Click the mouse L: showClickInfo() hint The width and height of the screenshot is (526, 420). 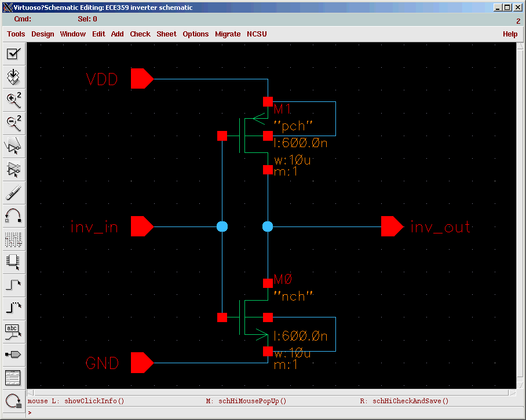(76, 401)
